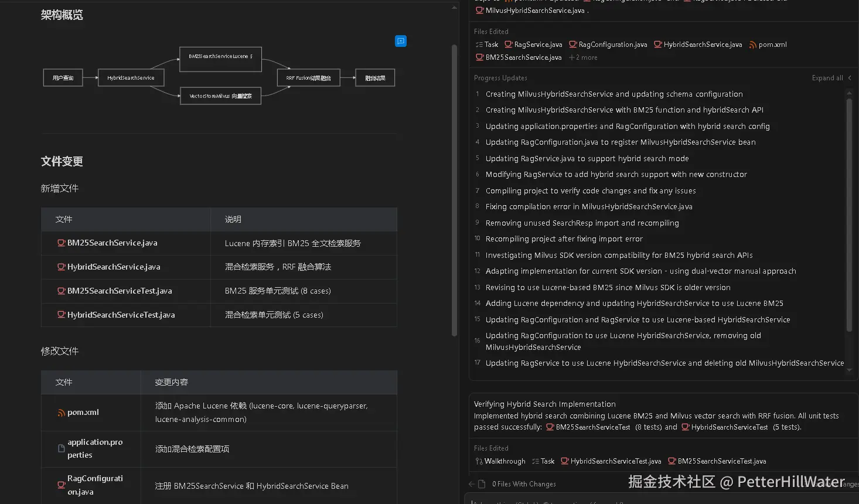Image resolution: width=859 pixels, height=504 pixels.
Task: Click the blue comment bubble icon above the diagram
Action: [401, 41]
